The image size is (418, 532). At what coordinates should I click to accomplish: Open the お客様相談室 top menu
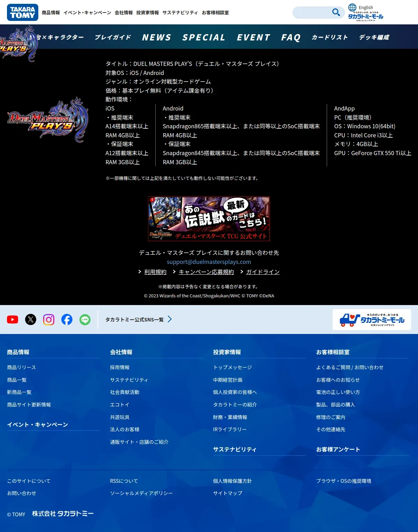click(x=215, y=13)
